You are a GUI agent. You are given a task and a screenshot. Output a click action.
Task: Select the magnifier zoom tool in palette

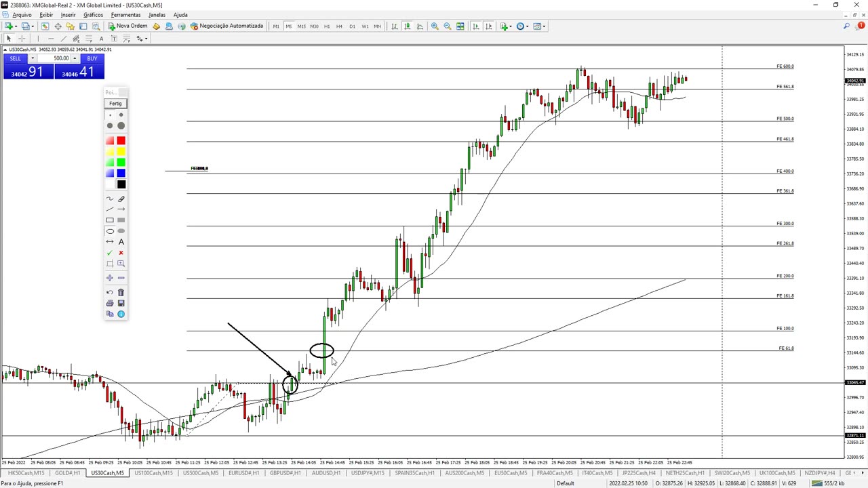[x=121, y=264]
